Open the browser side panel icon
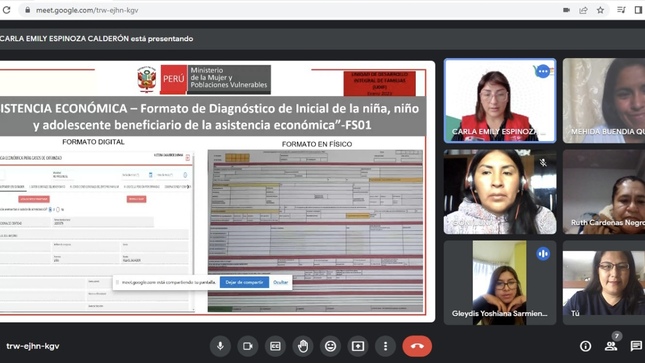The height and width of the screenshot is (363, 645). point(638,10)
